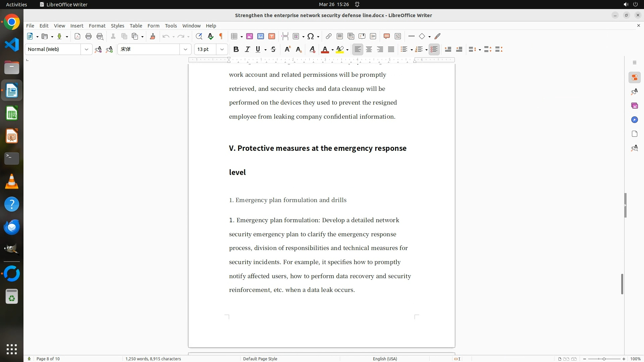The height and width of the screenshot is (362, 644).
Task: Click Clone Formatting paintbrush icon
Action: [x=153, y=36]
